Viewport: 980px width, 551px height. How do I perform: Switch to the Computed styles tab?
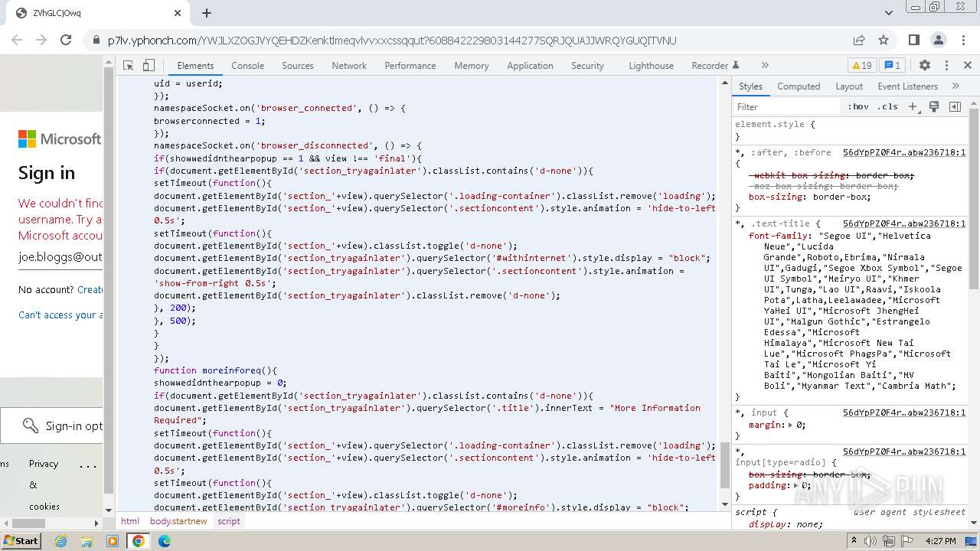click(799, 86)
